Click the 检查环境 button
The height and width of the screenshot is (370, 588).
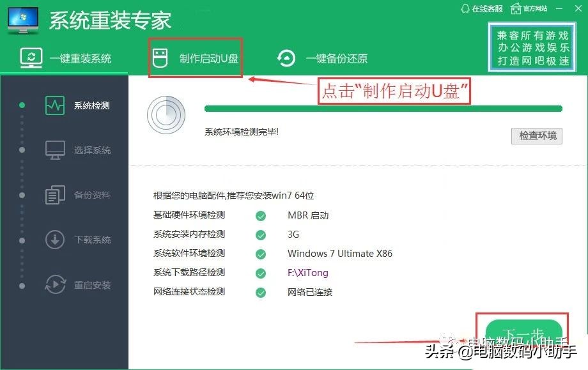(x=537, y=135)
